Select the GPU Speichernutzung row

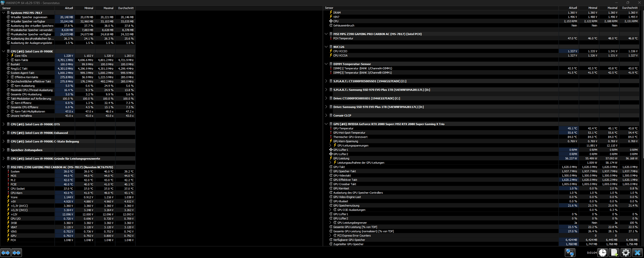pyautogui.click(x=481, y=206)
